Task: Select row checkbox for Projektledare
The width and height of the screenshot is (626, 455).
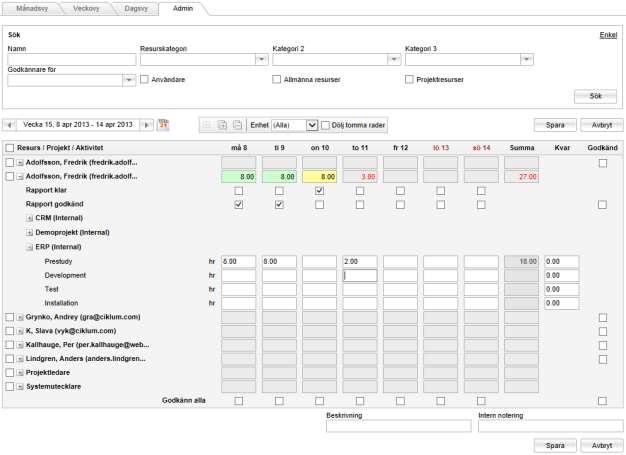Action: [10, 373]
